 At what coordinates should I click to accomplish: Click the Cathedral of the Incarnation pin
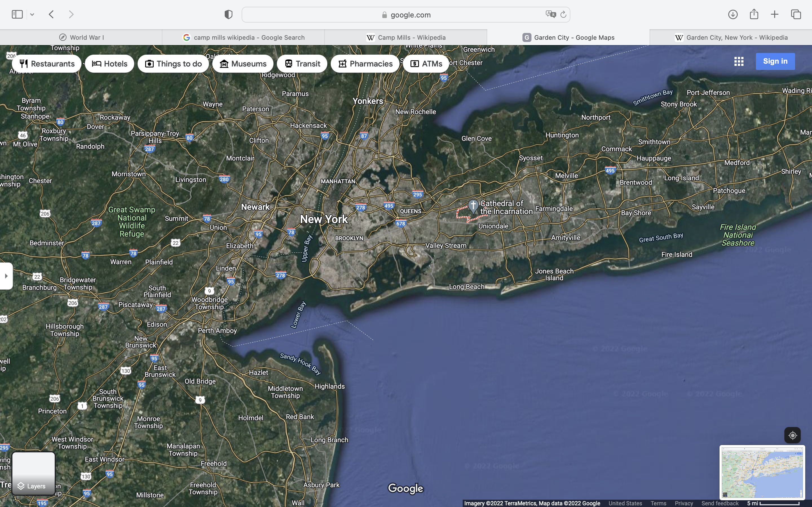tap(473, 206)
